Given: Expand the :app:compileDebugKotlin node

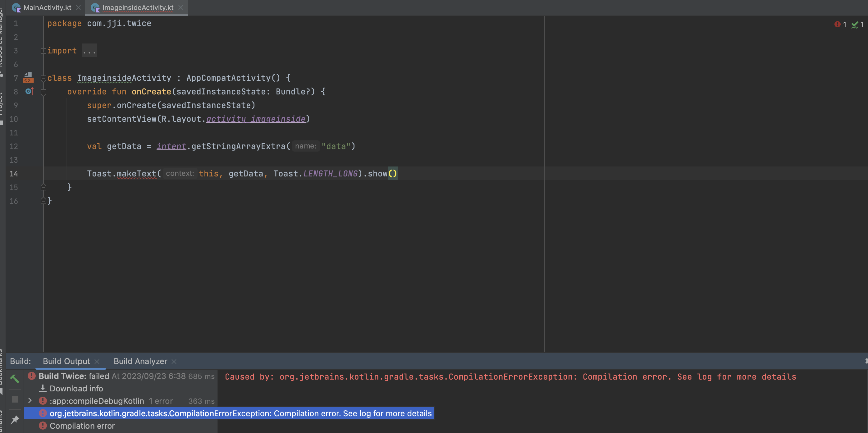Looking at the screenshot, I should [30, 401].
